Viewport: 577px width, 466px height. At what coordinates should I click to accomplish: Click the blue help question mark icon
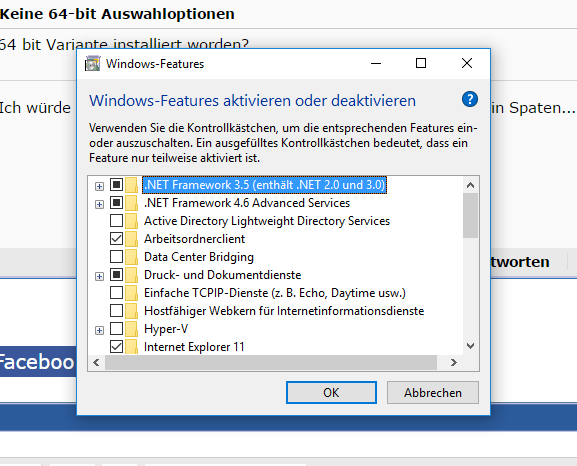click(x=470, y=99)
